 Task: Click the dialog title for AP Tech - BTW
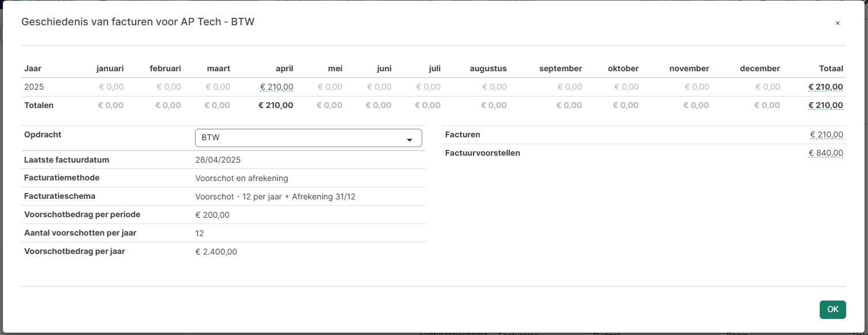pyautogui.click(x=137, y=22)
